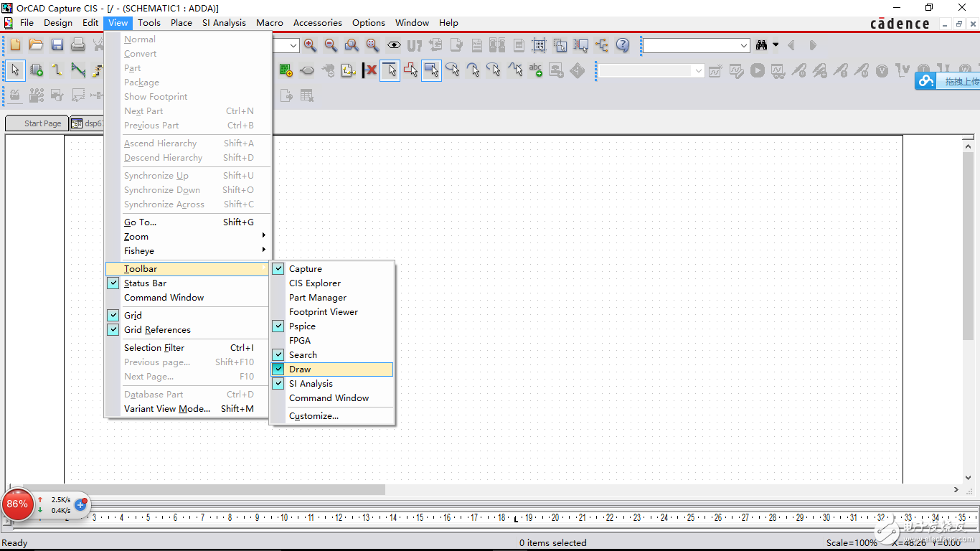Open the Options menu
This screenshot has width=980, height=551.
click(x=369, y=23)
